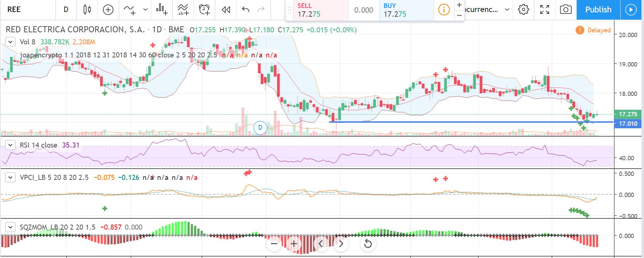Click the SELL 17.275 button

(x=317, y=10)
